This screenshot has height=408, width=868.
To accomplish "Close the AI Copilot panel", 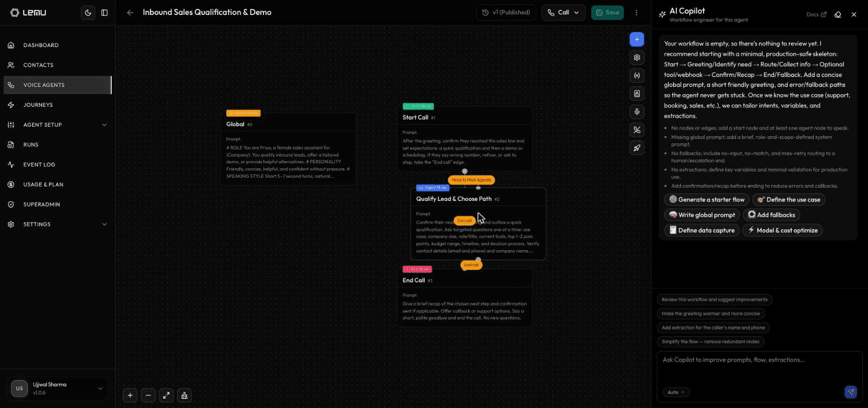I will [x=854, y=14].
